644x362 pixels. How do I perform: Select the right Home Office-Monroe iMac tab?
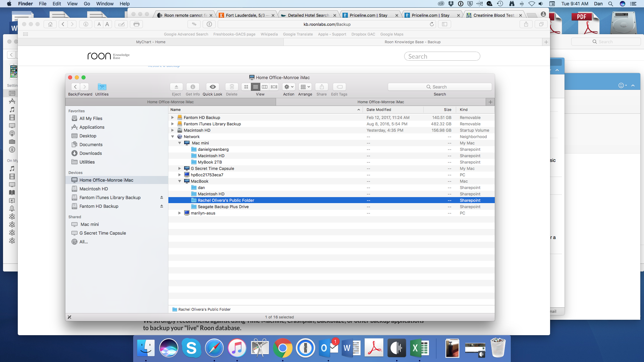[x=381, y=102]
